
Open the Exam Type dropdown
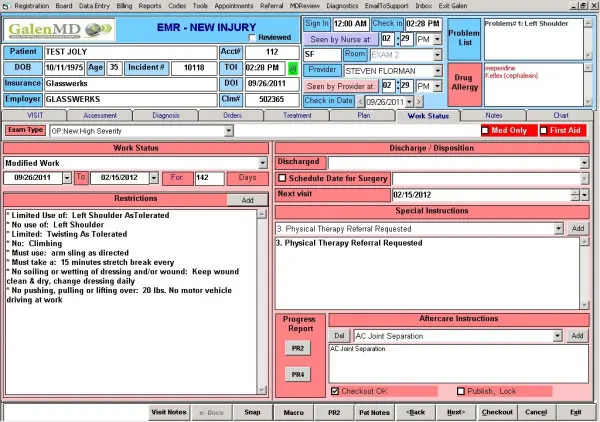coord(228,131)
